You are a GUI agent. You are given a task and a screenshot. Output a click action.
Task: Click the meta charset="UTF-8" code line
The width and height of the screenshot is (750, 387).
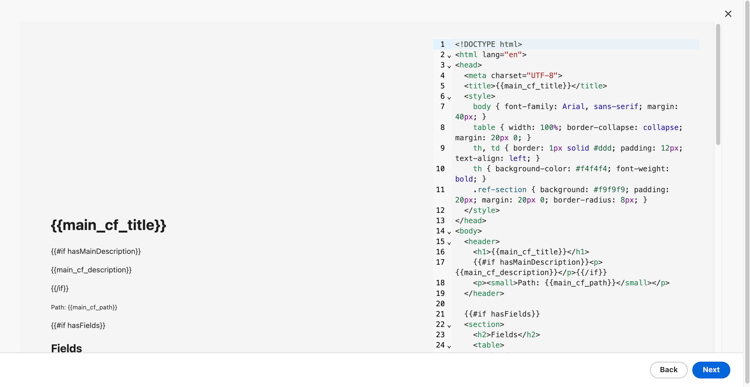[513, 76]
